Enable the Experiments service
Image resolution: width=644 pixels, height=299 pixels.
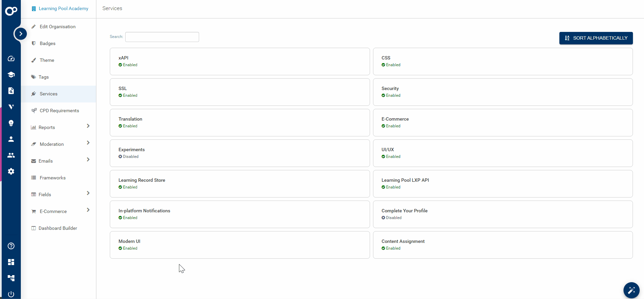(x=239, y=153)
